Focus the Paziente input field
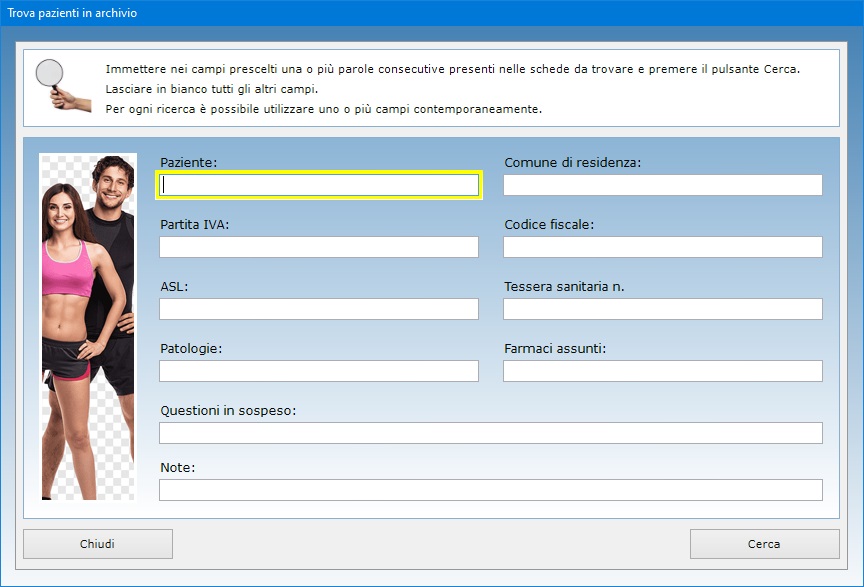The height and width of the screenshot is (587, 864). [320, 185]
